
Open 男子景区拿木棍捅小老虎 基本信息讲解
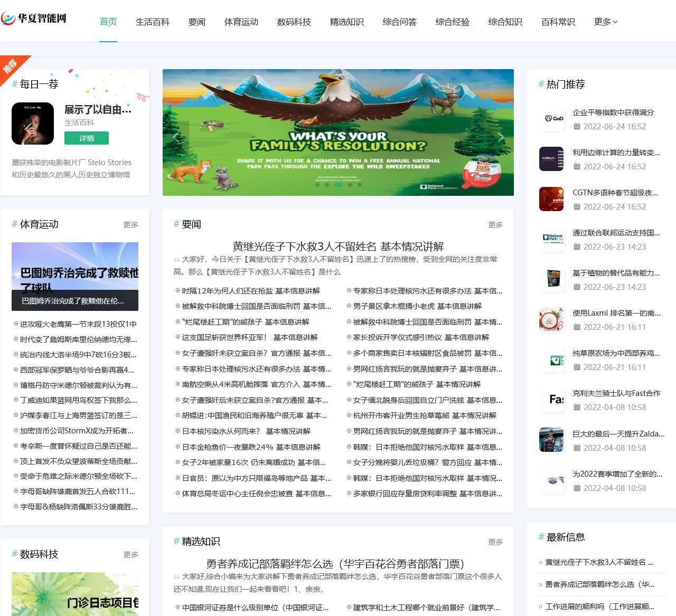coord(417,306)
